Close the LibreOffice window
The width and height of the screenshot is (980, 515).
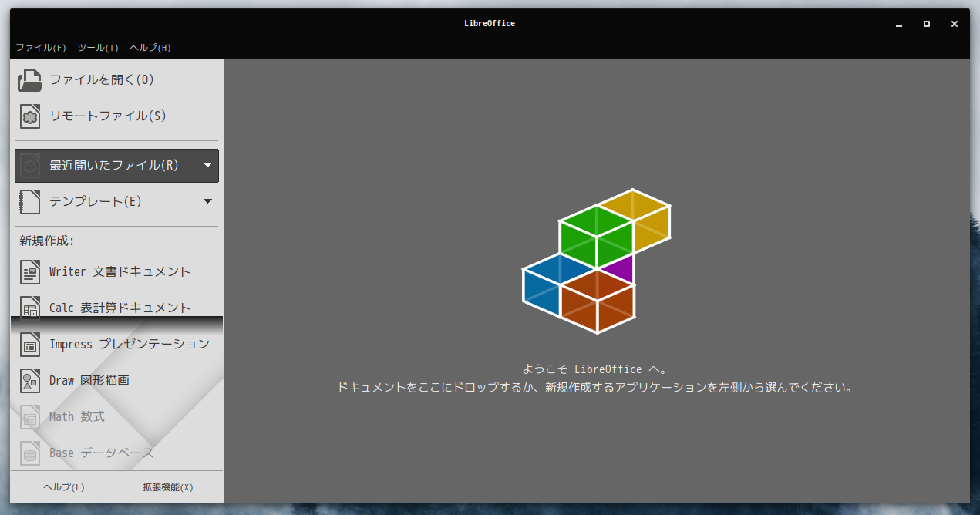955,24
